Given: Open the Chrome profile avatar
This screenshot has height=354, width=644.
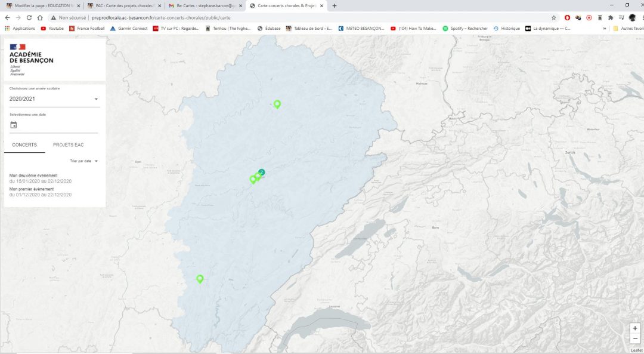Looking at the screenshot, I should pos(633,18).
